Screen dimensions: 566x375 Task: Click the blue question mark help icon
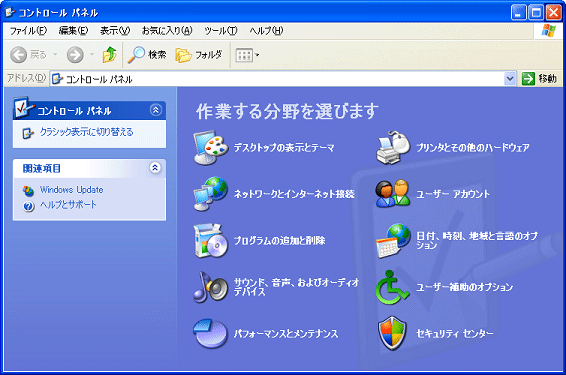[28, 206]
